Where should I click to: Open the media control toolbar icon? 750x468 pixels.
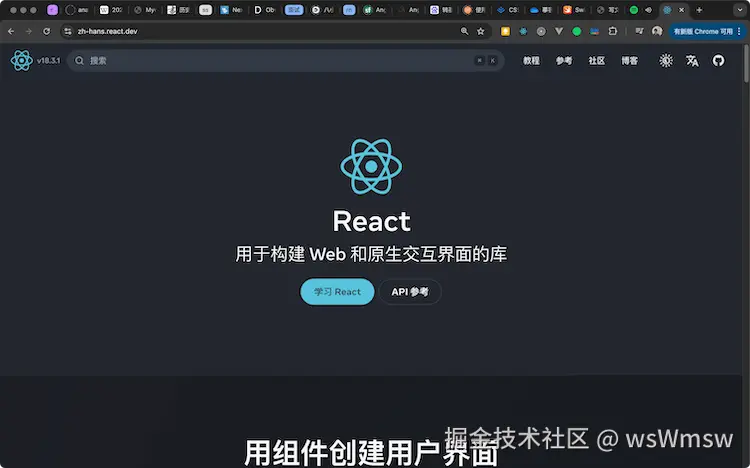pos(639,31)
